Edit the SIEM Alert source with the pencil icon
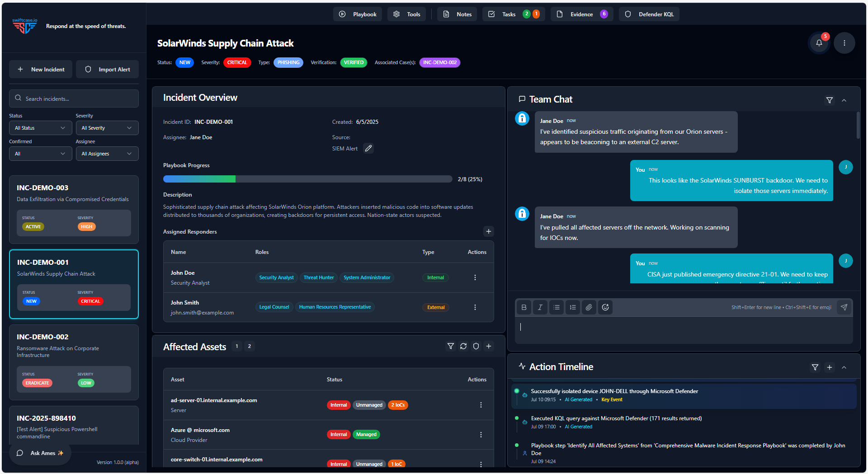This screenshot has height=474, width=868. click(368, 148)
